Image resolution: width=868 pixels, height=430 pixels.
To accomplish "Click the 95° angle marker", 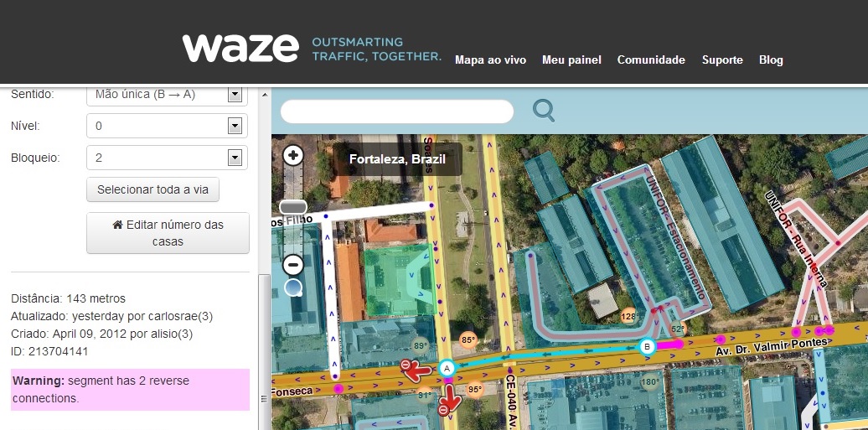I will [475, 390].
